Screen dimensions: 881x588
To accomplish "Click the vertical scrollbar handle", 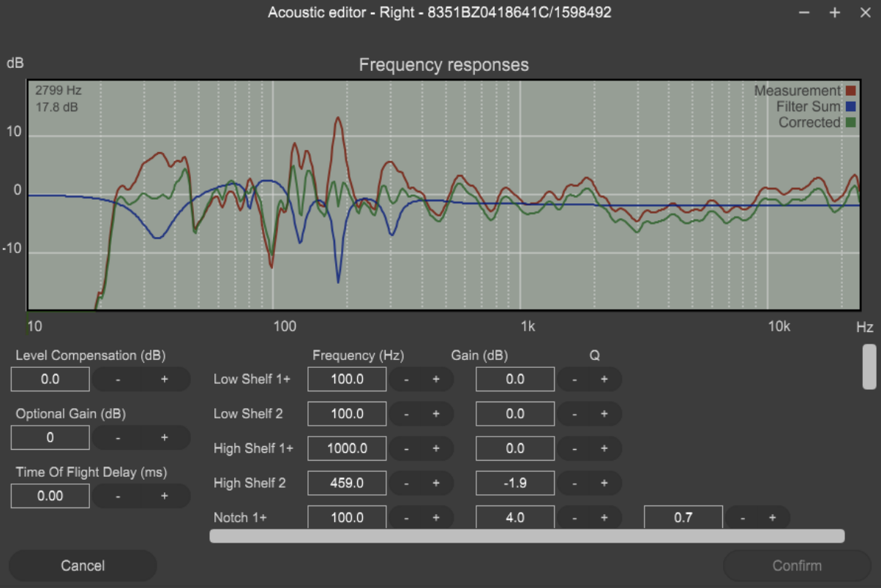I will coord(869,366).
